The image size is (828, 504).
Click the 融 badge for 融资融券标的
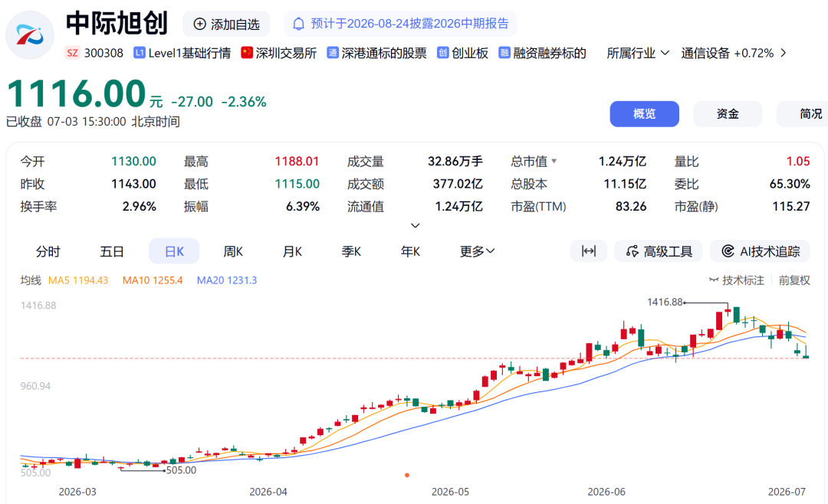(504, 53)
